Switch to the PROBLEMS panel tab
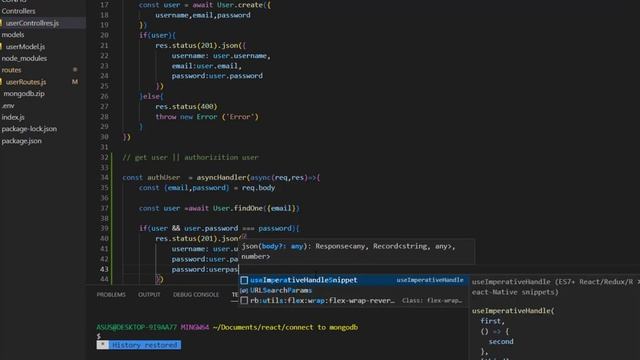The image size is (640, 360). [111, 295]
